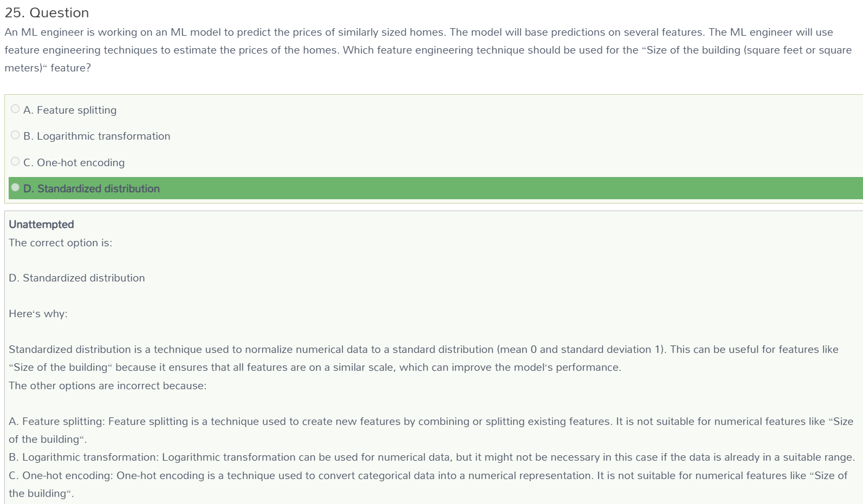Image resolution: width=863 pixels, height=504 pixels.
Task: Click the 'C. One-hot encoding' option label
Action: pos(74,162)
